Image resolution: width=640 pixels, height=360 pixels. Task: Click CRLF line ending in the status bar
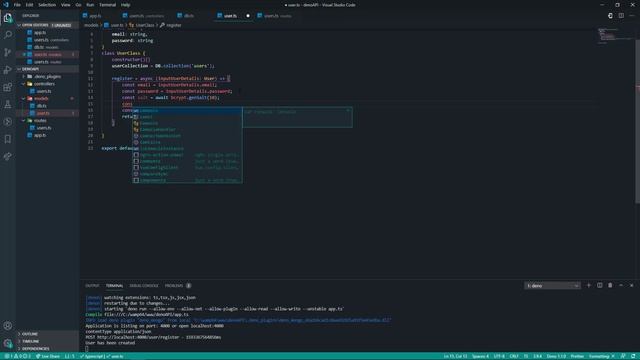pos(514,356)
